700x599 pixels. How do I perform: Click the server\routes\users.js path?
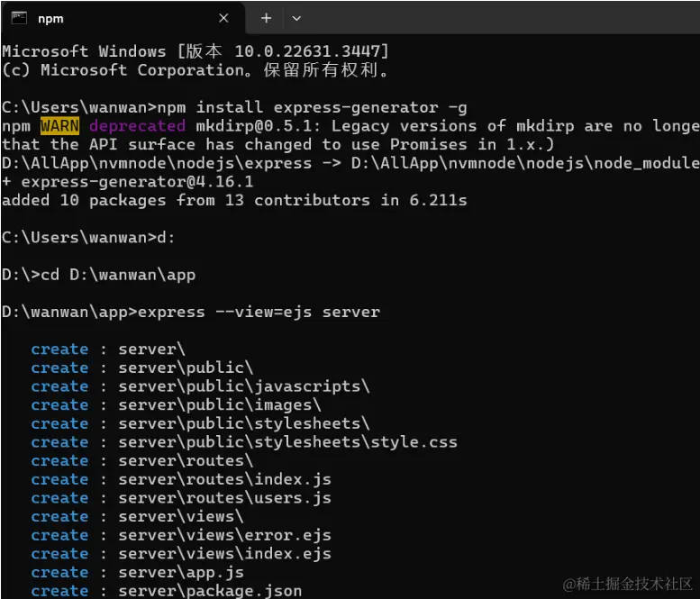225,498
